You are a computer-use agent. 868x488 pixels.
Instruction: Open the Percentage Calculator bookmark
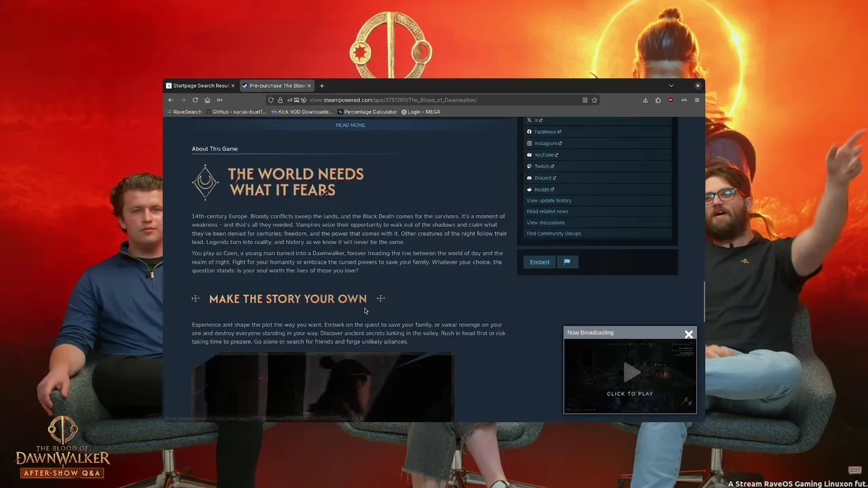(x=367, y=112)
